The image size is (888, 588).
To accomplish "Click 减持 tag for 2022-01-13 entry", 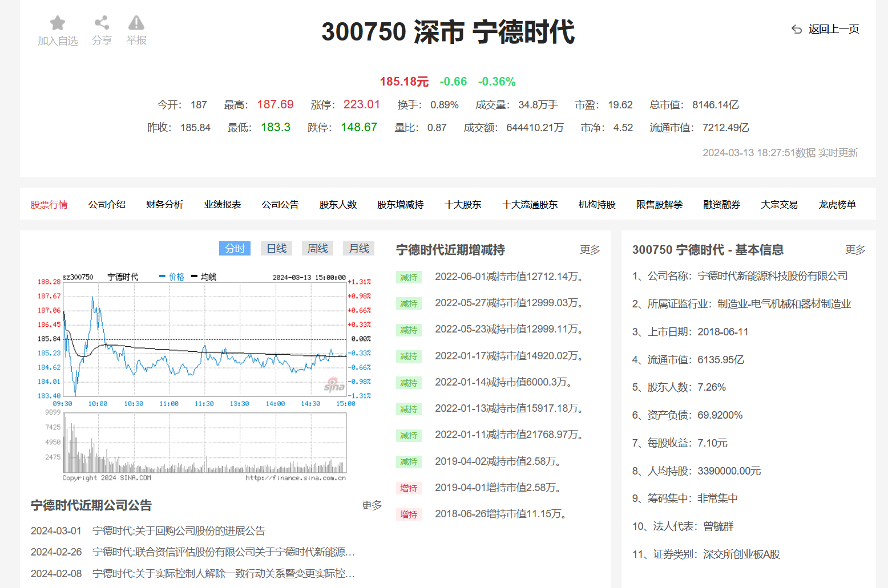I will 409,409.
